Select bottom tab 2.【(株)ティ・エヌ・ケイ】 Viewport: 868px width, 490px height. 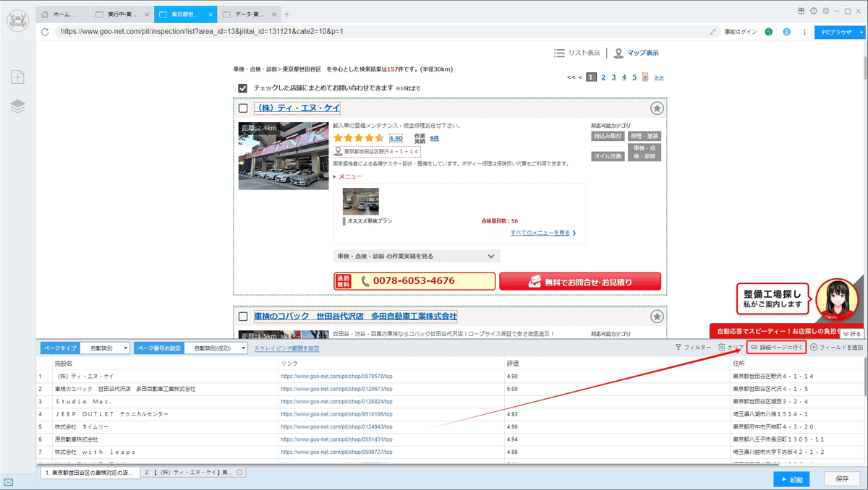192,472
